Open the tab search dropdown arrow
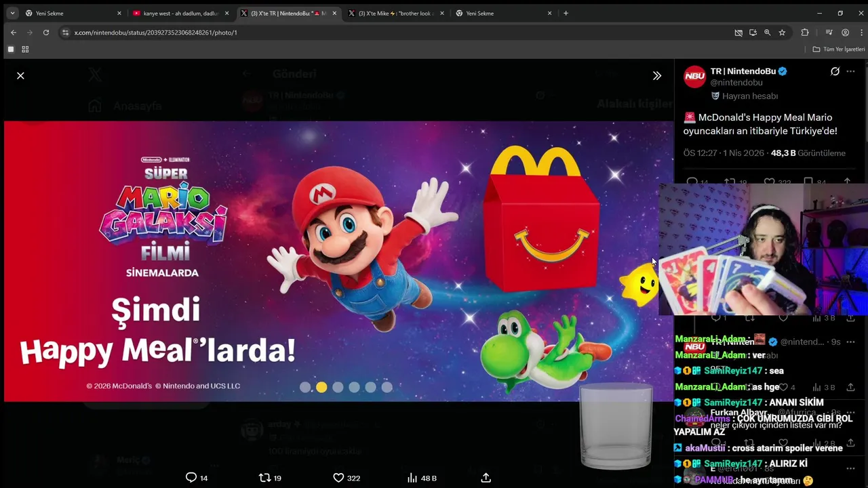The width and height of the screenshot is (868, 488). click(x=12, y=13)
